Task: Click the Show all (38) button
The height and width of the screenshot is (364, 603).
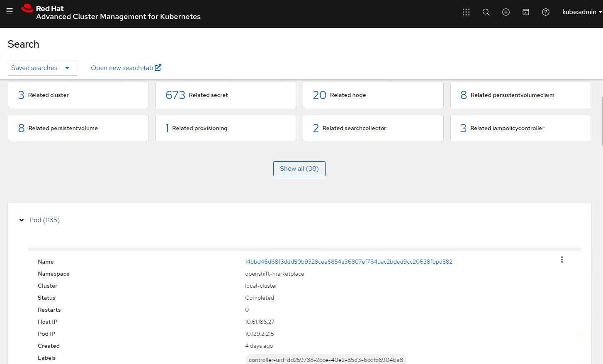Action: [x=299, y=169]
